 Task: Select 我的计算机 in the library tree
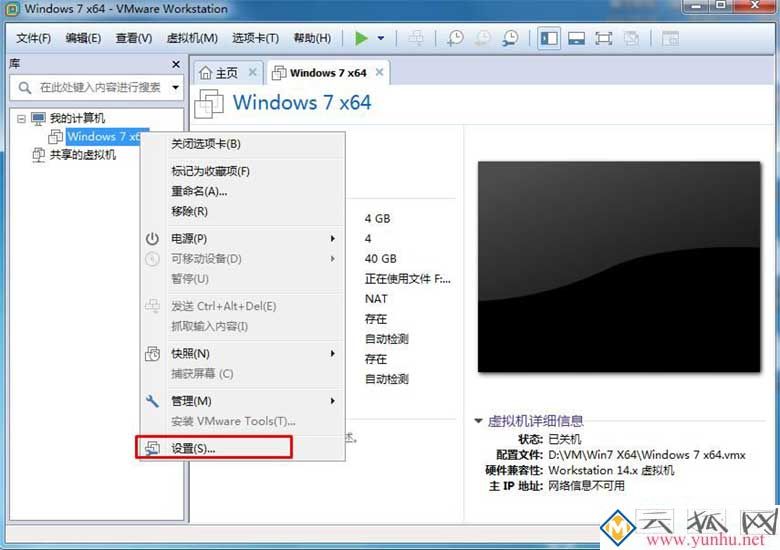(77, 118)
